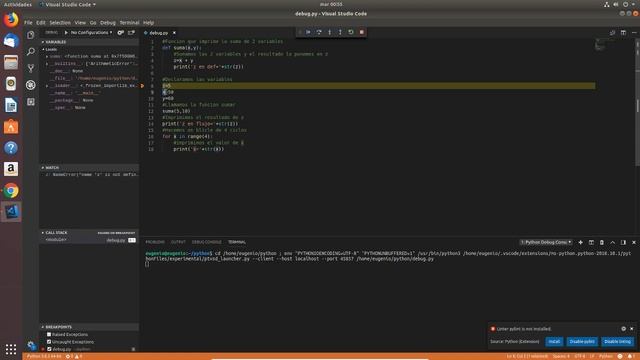Maximize the panel with the up chevron
Image resolution: width=640 pixels, height=360 pixels.
[613, 242]
